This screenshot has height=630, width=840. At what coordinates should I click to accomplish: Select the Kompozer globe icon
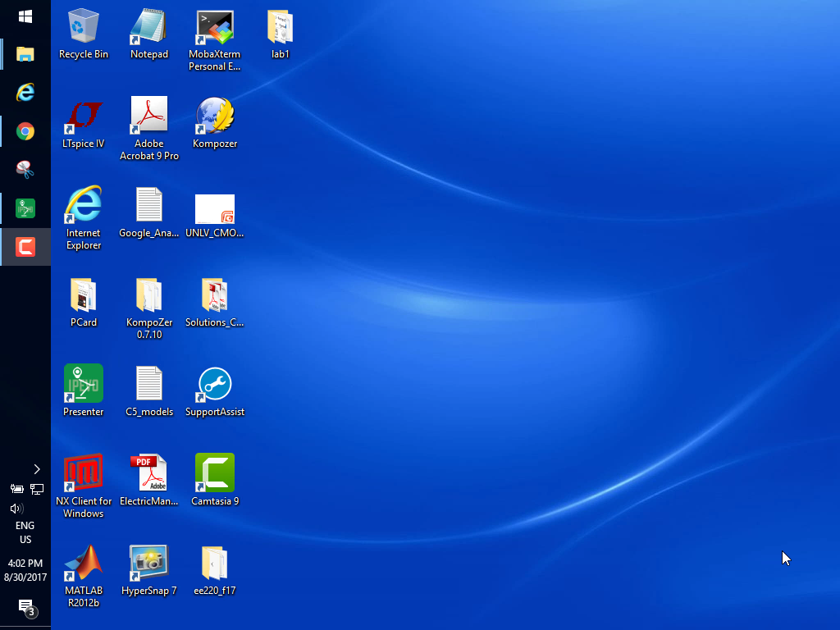(x=215, y=117)
